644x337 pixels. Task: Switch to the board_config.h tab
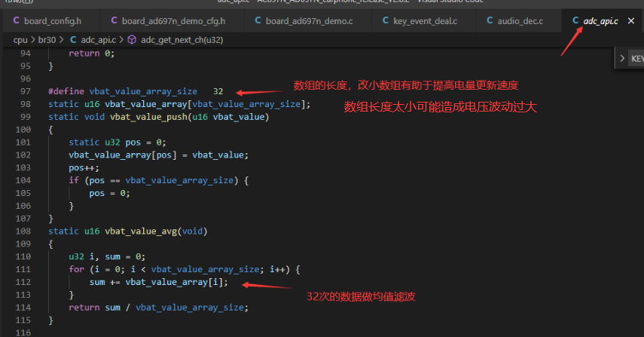[x=51, y=20]
